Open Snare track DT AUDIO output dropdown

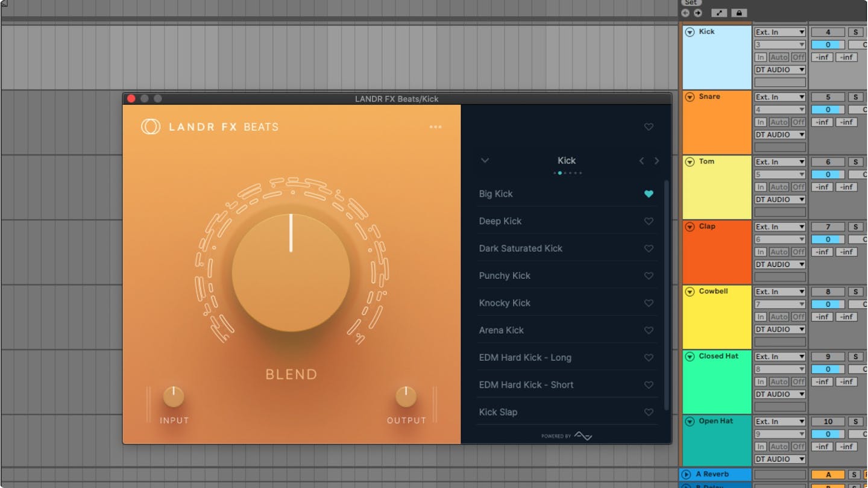[x=780, y=135]
